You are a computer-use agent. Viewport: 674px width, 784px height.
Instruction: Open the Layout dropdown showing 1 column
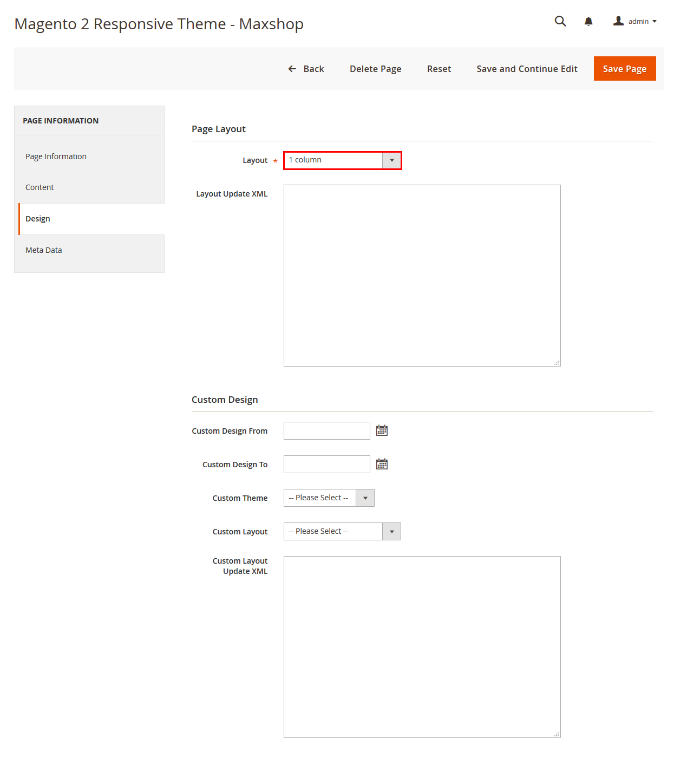[342, 160]
